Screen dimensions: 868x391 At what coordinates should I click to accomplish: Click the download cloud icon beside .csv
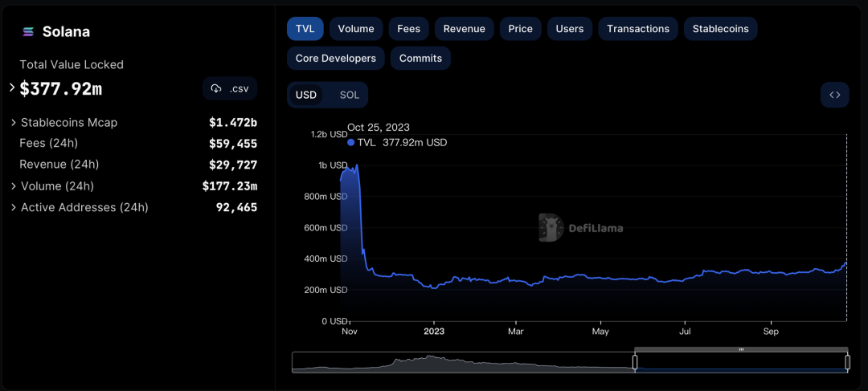[215, 88]
